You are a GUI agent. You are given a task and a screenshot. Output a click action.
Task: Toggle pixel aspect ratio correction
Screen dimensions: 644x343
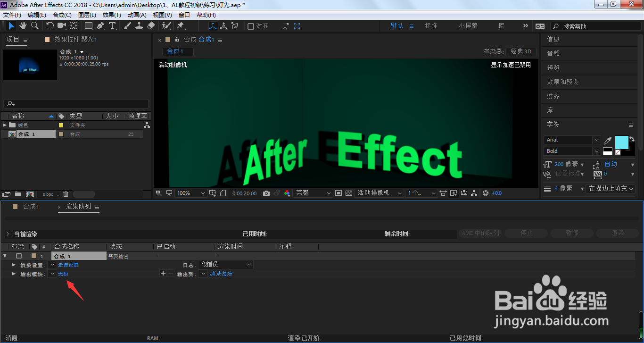pyautogui.click(x=443, y=193)
